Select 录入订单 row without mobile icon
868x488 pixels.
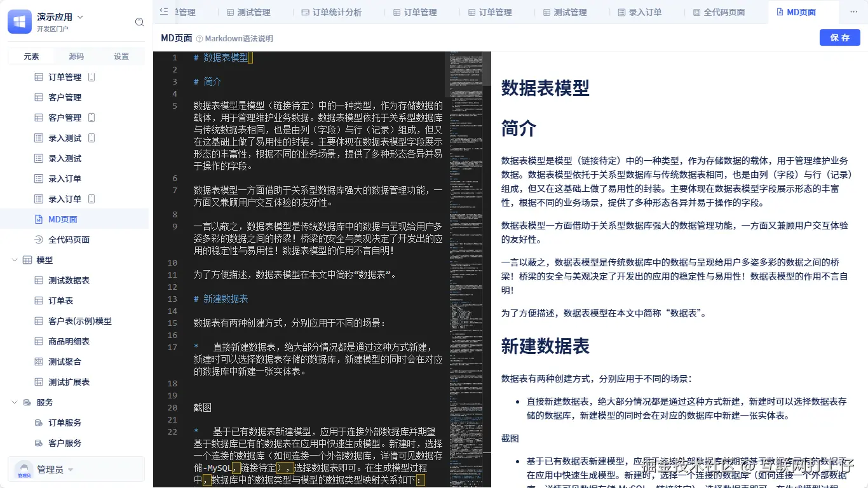(74, 179)
